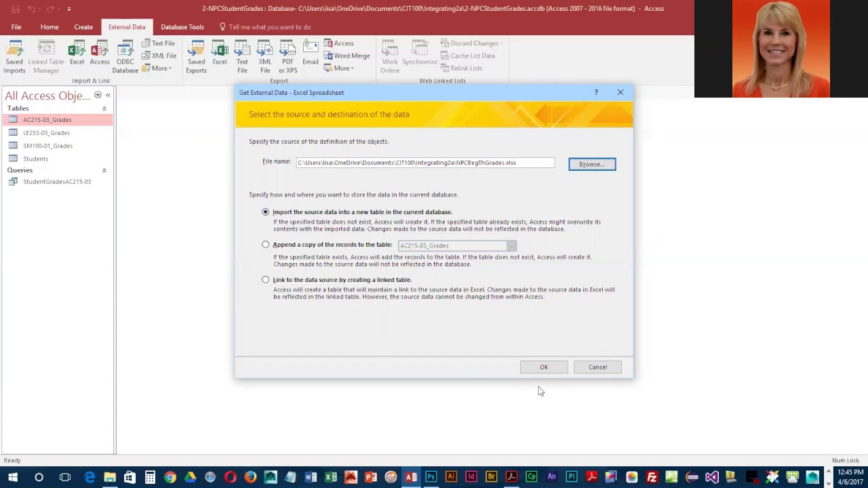Image resolution: width=868 pixels, height=488 pixels.
Task: Click OK in the Get External Data dialog
Action: [x=544, y=367]
